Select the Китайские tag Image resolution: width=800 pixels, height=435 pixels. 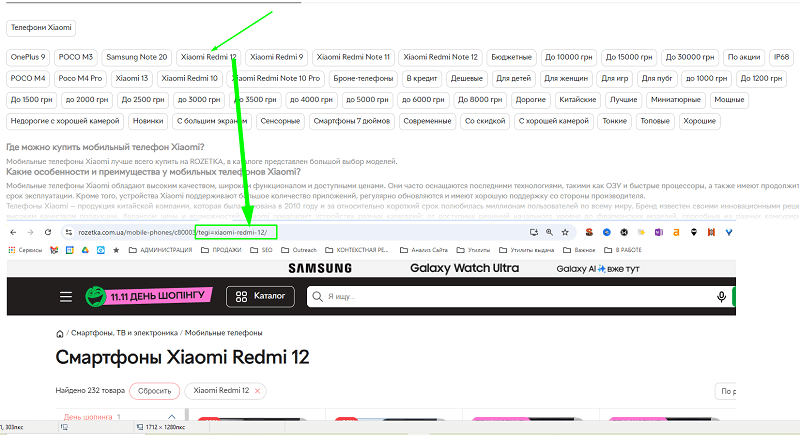tap(578, 100)
